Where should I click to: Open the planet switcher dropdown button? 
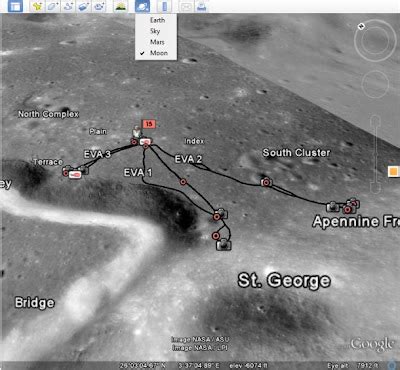(143, 6)
